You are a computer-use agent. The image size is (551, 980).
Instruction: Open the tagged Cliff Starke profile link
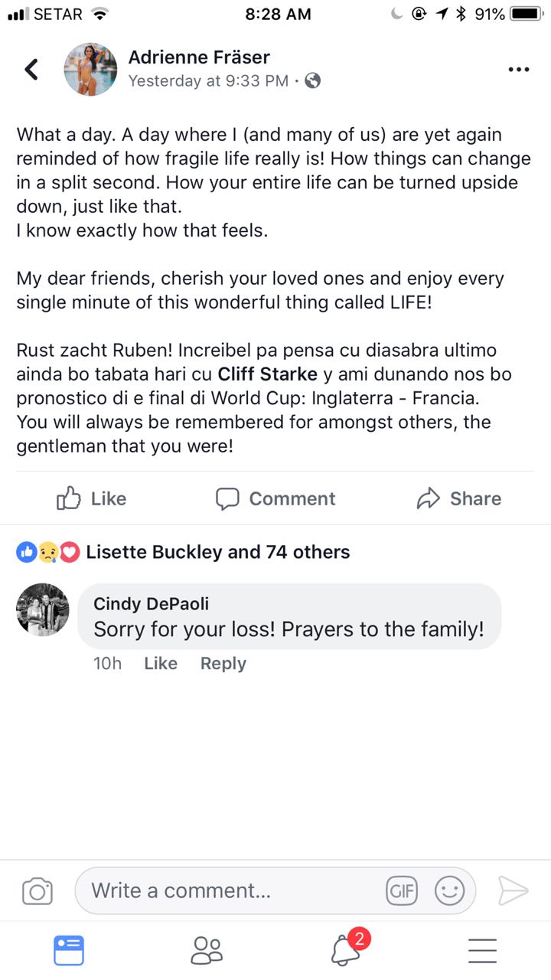click(267, 374)
